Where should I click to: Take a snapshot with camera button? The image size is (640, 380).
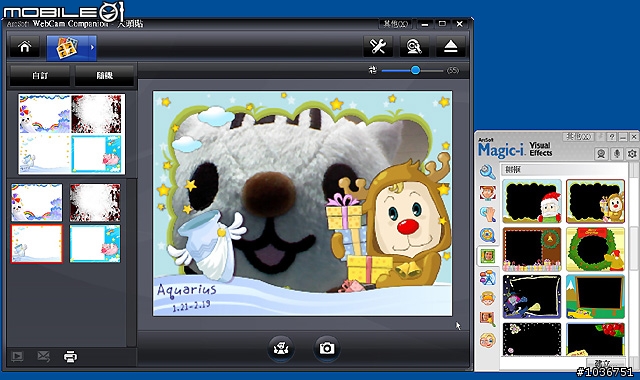click(327, 348)
